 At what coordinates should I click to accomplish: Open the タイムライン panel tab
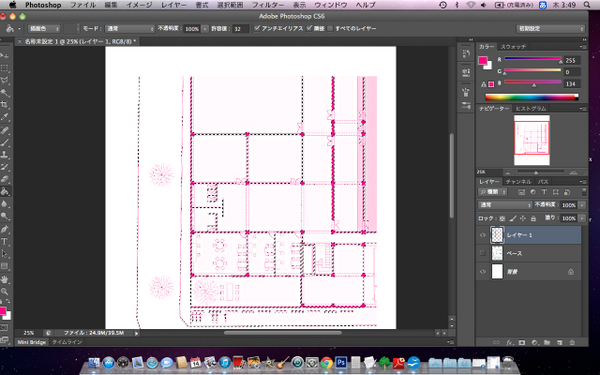(x=67, y=342)
